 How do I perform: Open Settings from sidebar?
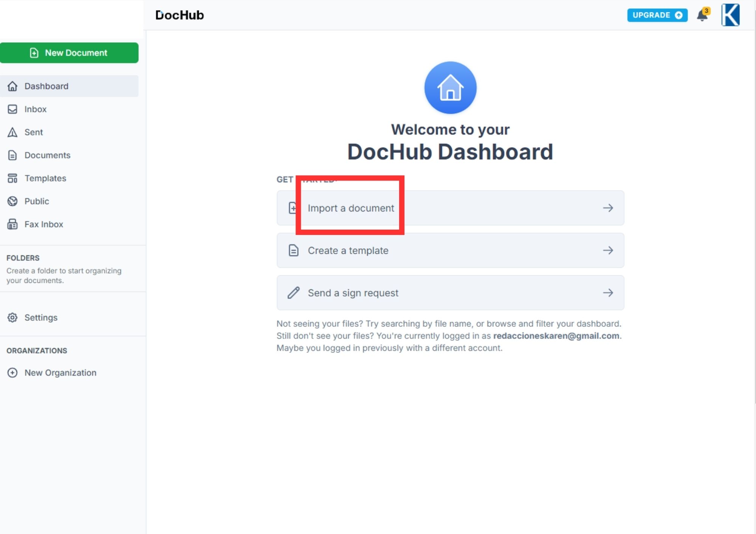click(x=40, y=317)
